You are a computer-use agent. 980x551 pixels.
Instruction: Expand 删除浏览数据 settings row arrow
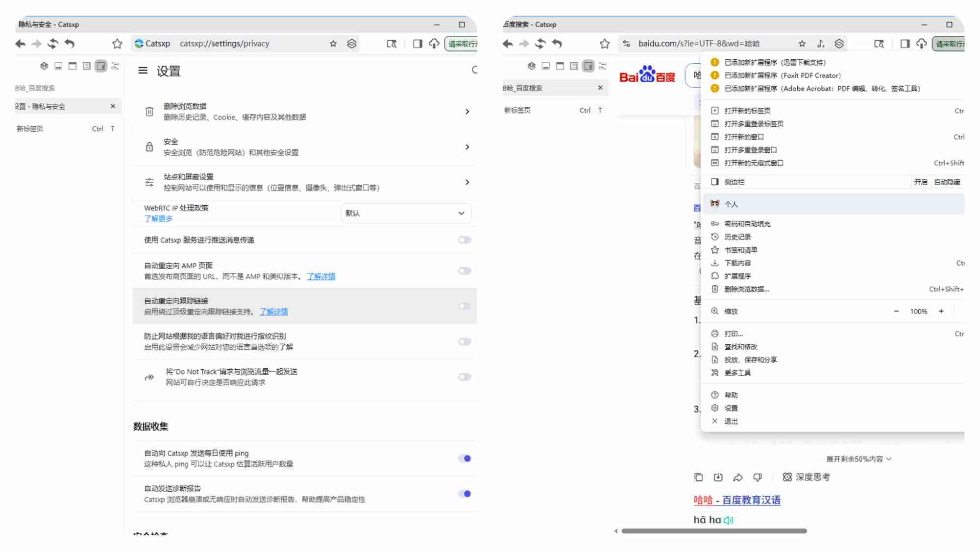click(467, 112)
